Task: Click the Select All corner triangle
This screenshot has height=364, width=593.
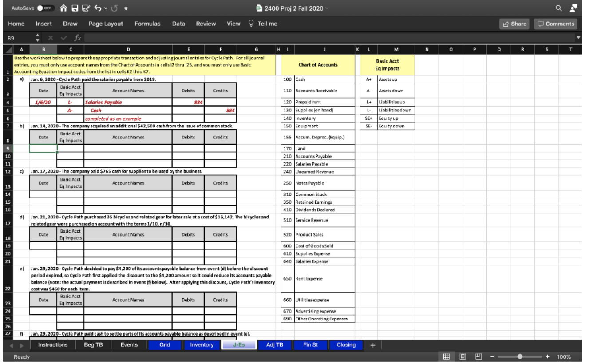Action: coord(8,50)
